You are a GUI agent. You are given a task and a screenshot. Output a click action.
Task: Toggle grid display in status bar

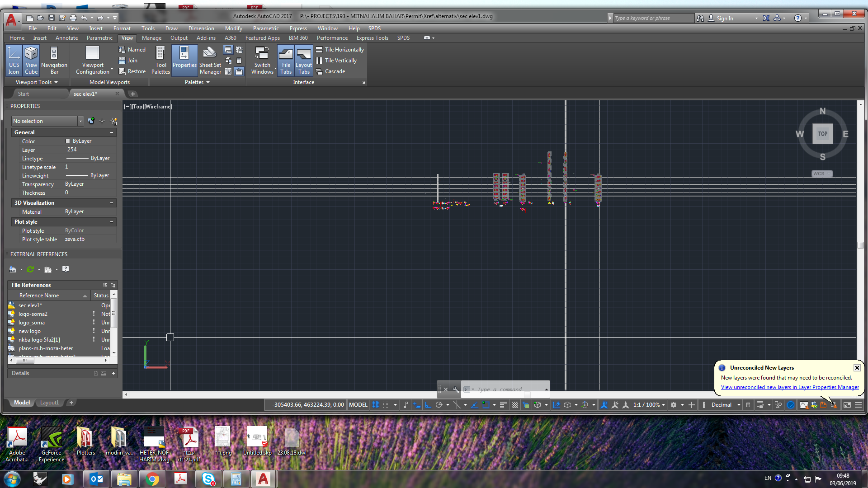375,405
